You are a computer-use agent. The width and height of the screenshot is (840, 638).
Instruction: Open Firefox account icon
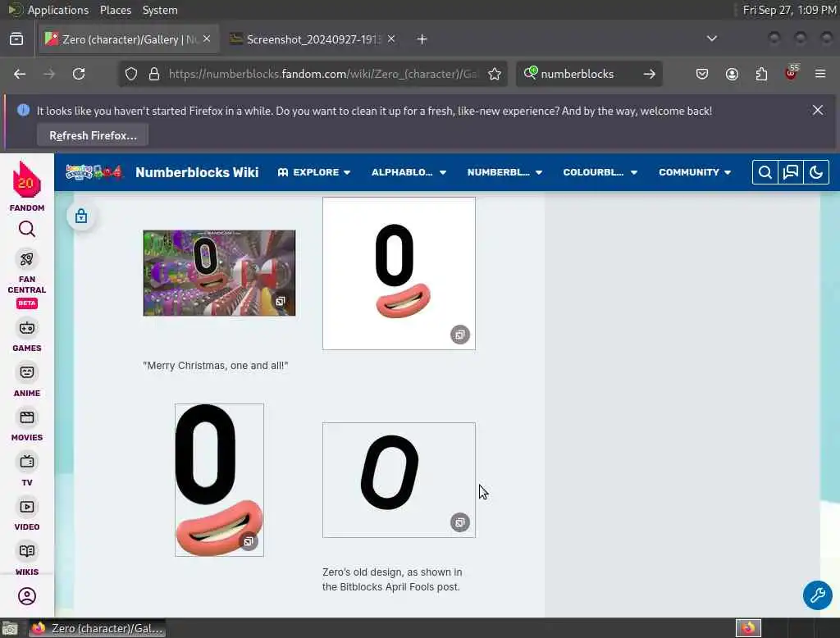coord(732,74)
